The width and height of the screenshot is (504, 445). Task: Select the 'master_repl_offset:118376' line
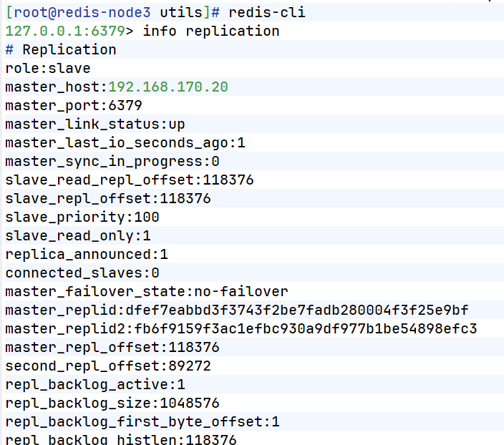tap(112, 348)
